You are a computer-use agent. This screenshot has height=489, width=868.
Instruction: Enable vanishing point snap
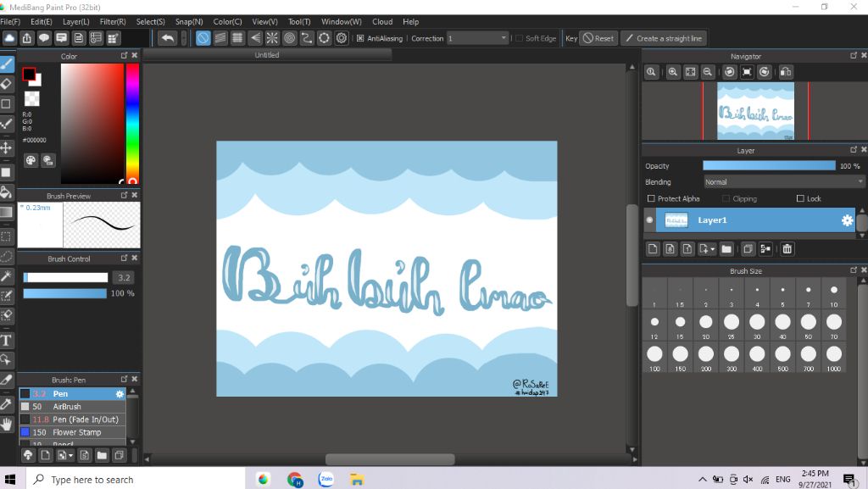(x=255, y=38)
